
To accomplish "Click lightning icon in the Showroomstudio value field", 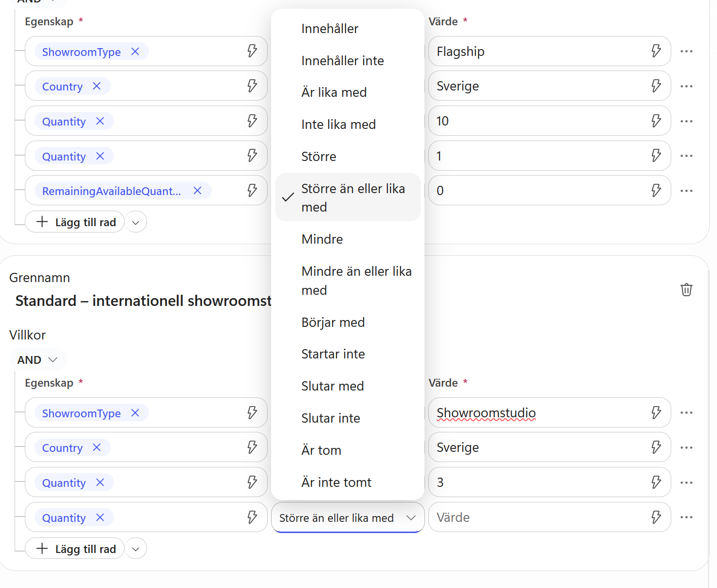I will (656, 413).
